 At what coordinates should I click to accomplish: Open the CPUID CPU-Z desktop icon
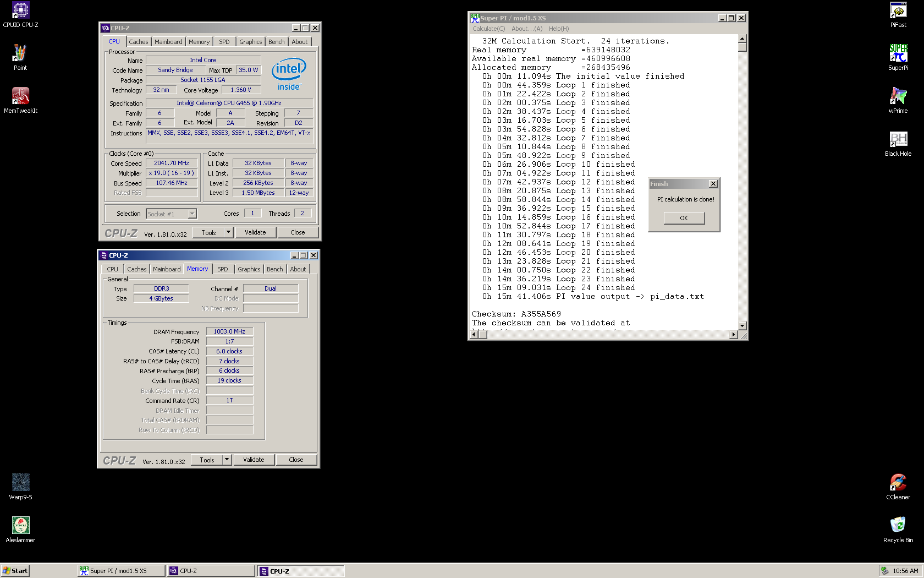pos(20,14)
